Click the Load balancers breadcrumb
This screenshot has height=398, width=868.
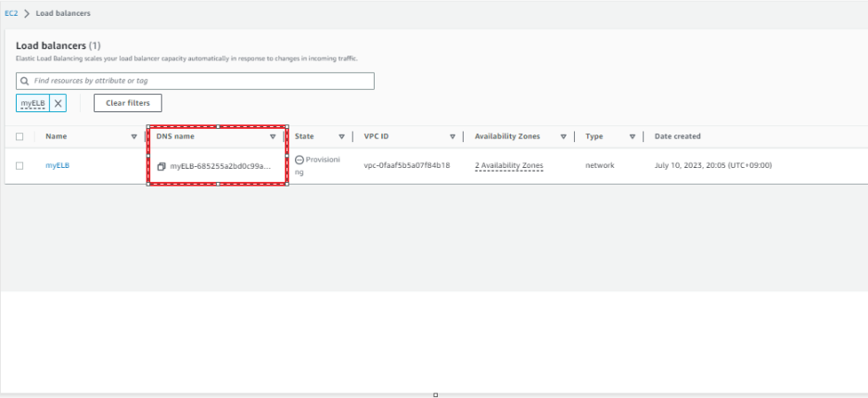(x=63, y=13)
